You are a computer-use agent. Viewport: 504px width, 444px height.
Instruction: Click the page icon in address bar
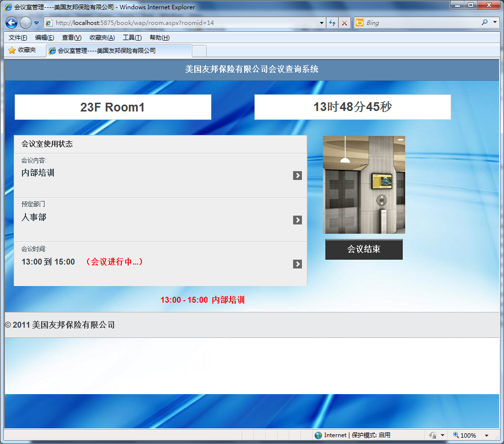tap(49, 23)
